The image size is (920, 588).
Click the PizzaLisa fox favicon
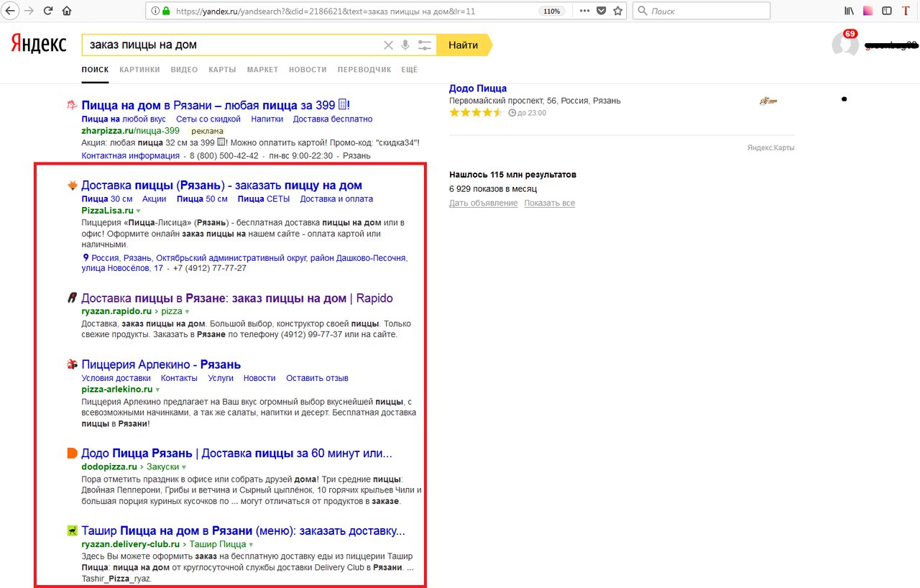click(72, 185)
